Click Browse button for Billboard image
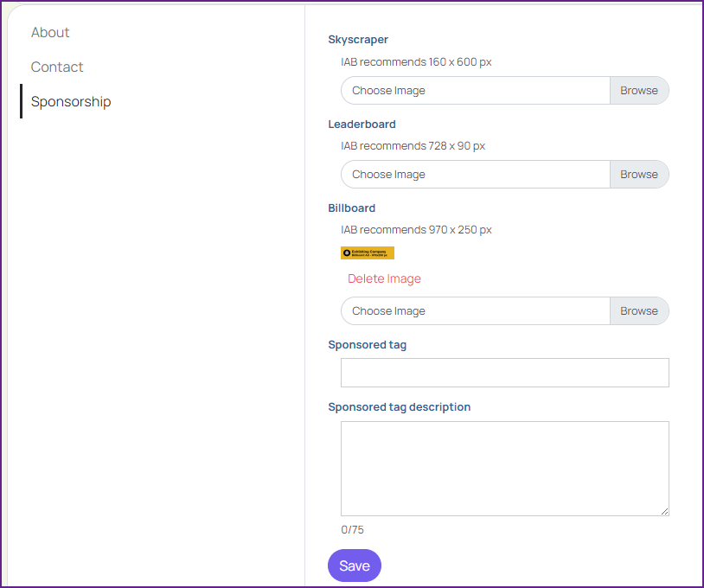Screen dimensions: 704x588 pyautogui.click(x=639, y=310)
